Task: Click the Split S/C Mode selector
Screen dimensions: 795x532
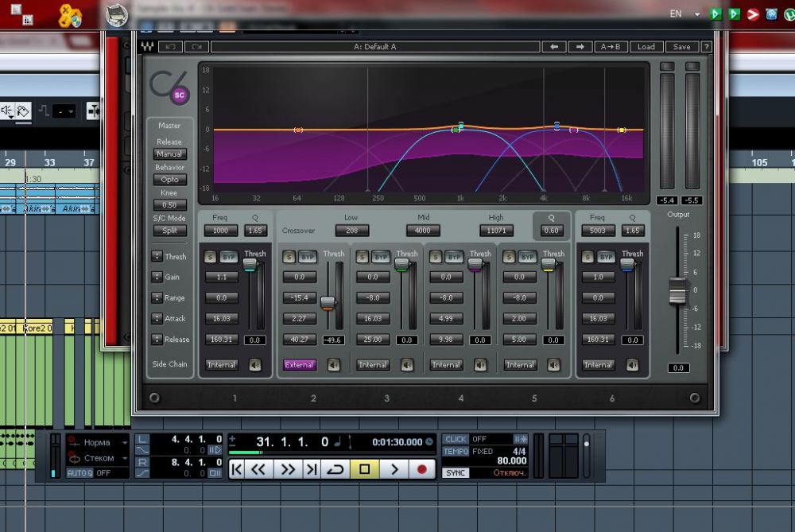Action: [x=169, y=231]
